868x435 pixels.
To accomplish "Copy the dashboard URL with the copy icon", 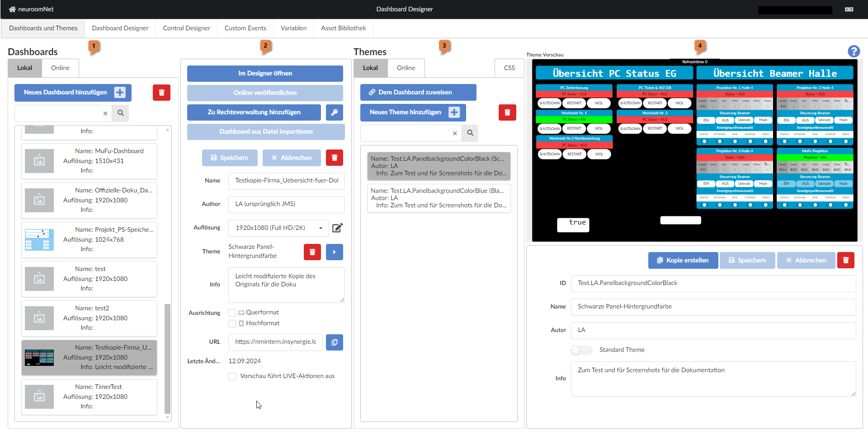I will point(335,342).
